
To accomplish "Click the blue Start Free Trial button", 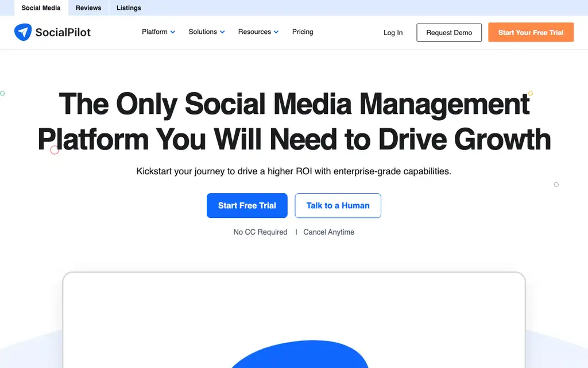I will tap(247, 205).
